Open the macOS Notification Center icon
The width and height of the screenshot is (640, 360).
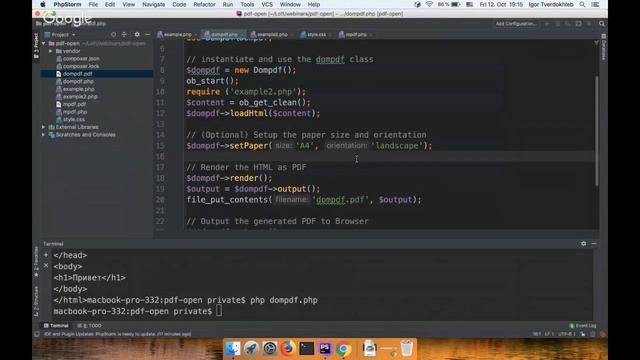(x=596, y=4)
